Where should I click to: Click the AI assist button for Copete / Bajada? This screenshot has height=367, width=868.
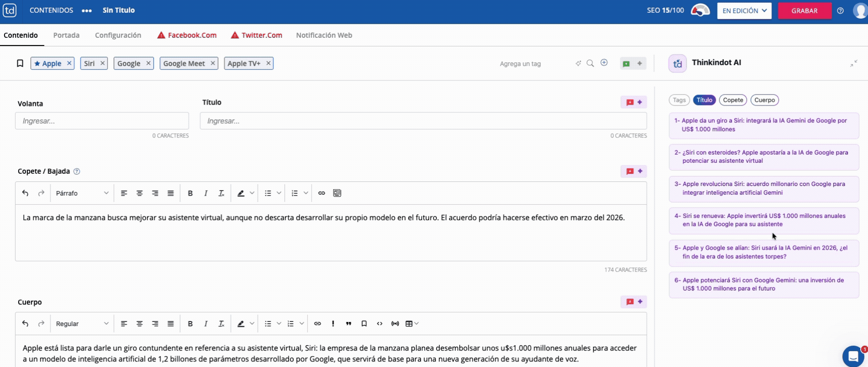point(634,171)
